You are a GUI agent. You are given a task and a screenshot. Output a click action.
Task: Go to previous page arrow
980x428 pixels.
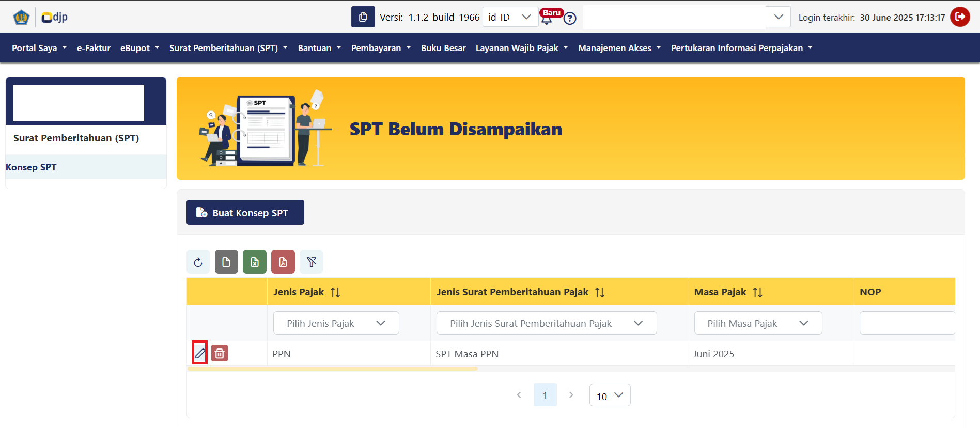519,395
